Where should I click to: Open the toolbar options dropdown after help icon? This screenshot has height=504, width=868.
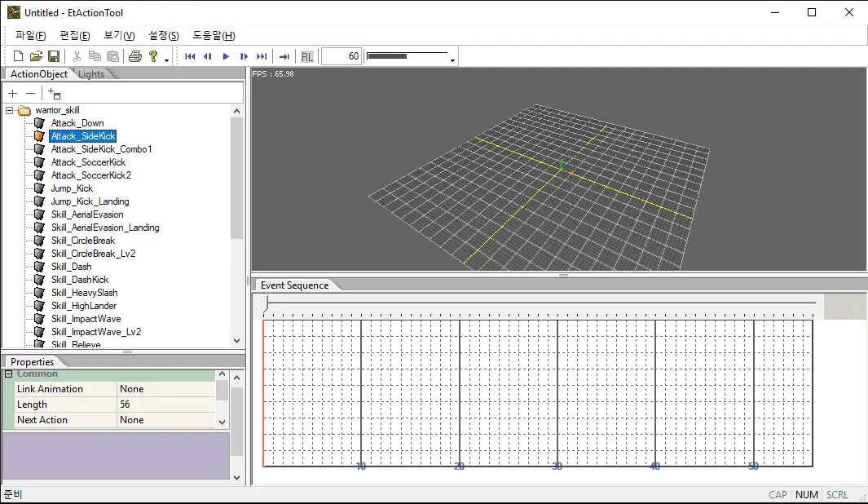tap(166, 60)
